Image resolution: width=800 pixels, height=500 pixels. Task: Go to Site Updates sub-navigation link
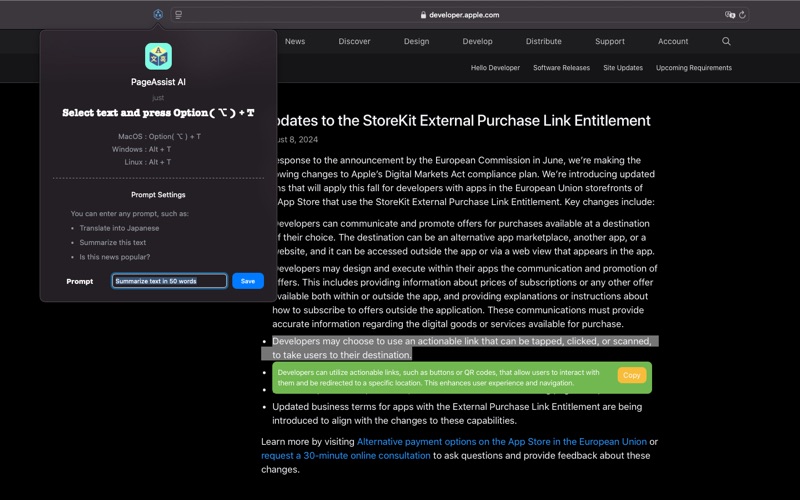622,68
